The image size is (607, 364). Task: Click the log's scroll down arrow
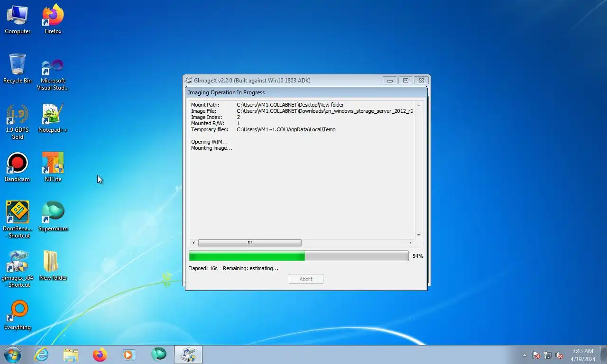click(418, 235)
